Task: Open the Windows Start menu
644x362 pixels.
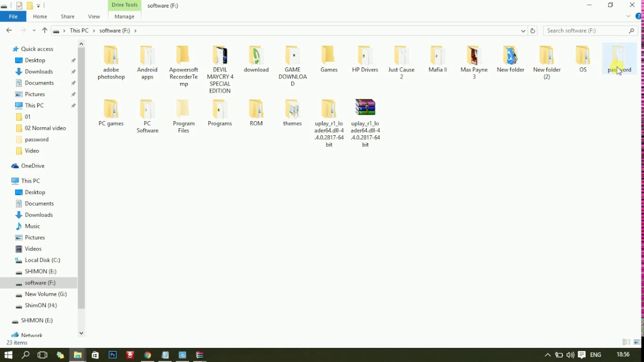Action: pos(8,355)
